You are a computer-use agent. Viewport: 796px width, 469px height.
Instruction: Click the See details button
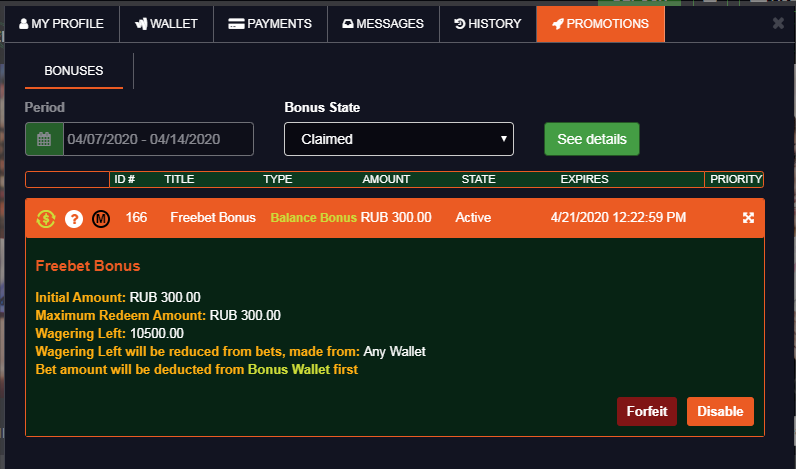pos(591,139)
